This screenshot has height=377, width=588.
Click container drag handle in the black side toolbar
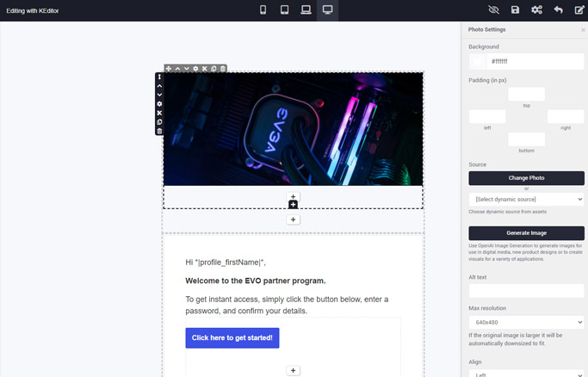[x=159, y=77]
